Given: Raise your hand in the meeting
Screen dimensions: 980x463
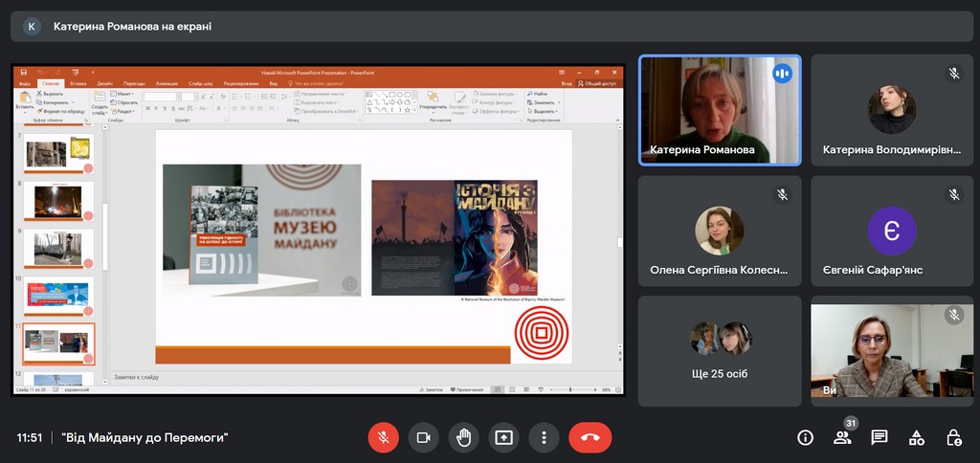Looking at the screenshot, I should (463, 437).
